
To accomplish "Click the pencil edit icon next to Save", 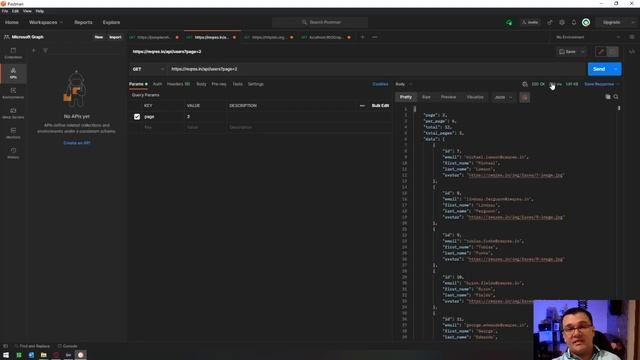I will click(x=601, y=52).
